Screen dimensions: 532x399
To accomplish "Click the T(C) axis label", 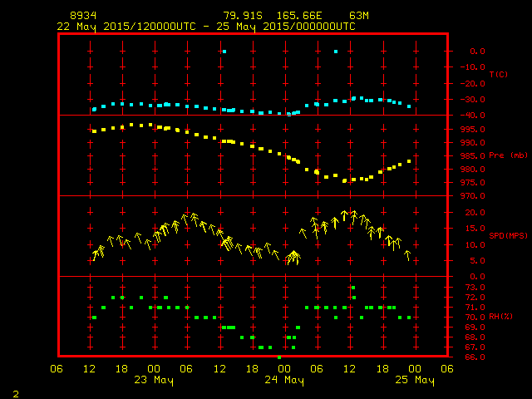I will 499,74.
